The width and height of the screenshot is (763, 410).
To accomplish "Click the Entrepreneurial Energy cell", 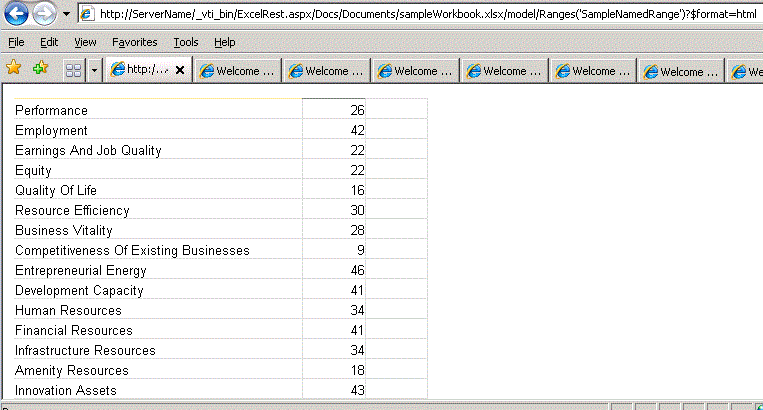I will 158,269.
